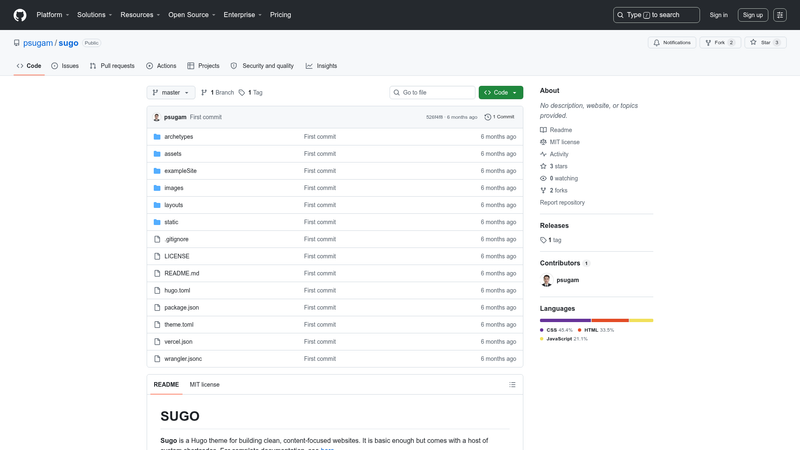Open the exampleSite folder
Viewport: 800px width, 450px height.
coord(180,171)
